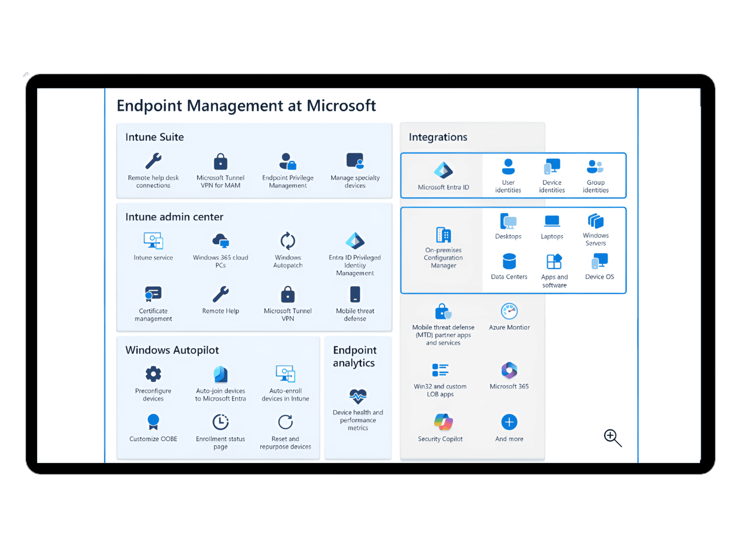This screenshot has width=747, height=560.
Task: Select the Windows Autopatch refresh icon
Action: (x=288, y=241)
